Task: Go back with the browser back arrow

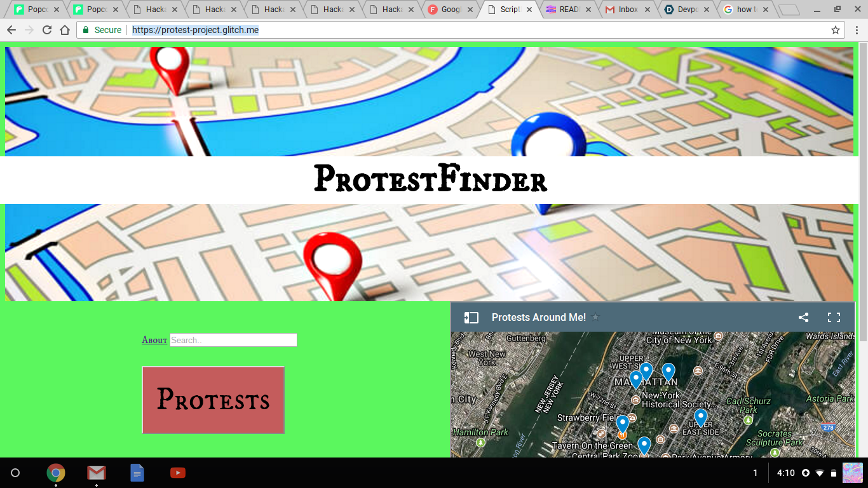Action: [x=11, y=30]
